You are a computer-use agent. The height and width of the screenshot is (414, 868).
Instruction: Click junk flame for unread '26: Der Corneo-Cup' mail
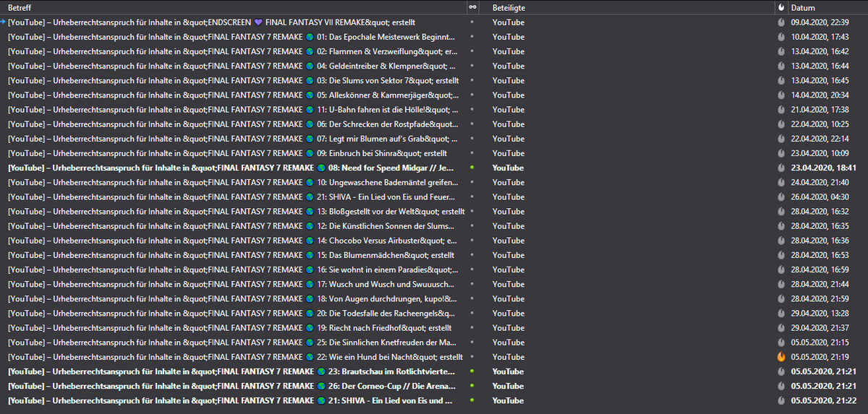(781, 386)
